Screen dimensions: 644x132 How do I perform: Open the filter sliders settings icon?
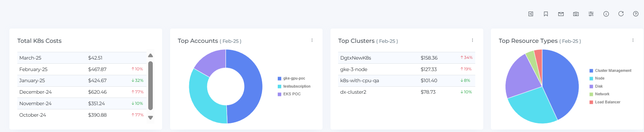pyautogui.click(x=591, y=14)
